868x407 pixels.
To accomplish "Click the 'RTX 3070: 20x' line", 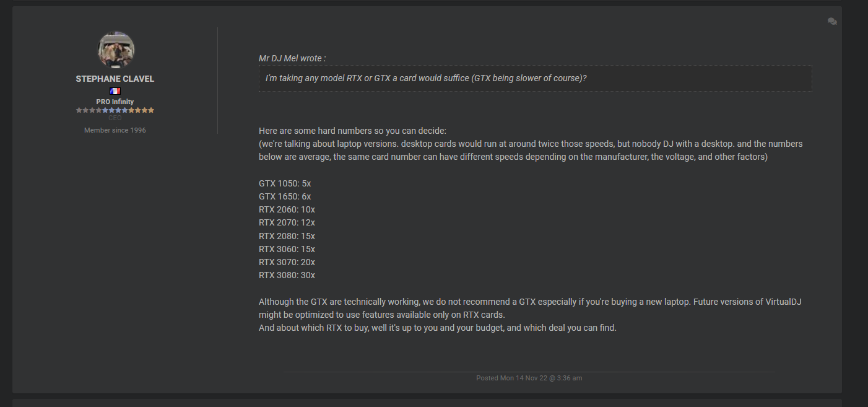I will click(x=287, y=262).
